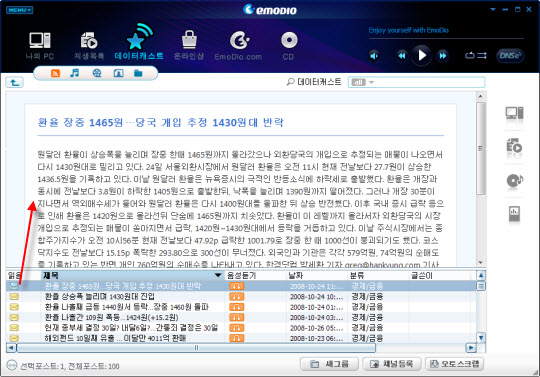Click the Auto Scrap (오토스크랩) button
This screenshot has height=377, width=540.
click(455, 364)
